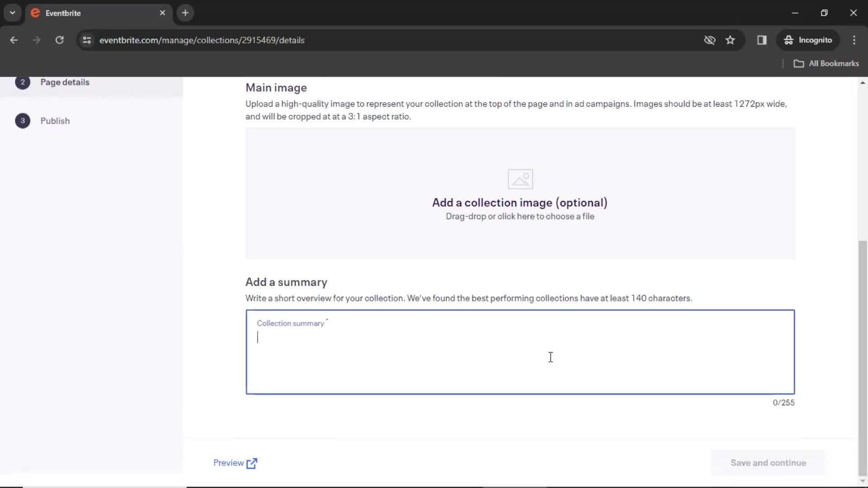Bookmark this page with star icon
Image resolution: width=868 pixels, height=488 pixels.
[x=730, y=40]
